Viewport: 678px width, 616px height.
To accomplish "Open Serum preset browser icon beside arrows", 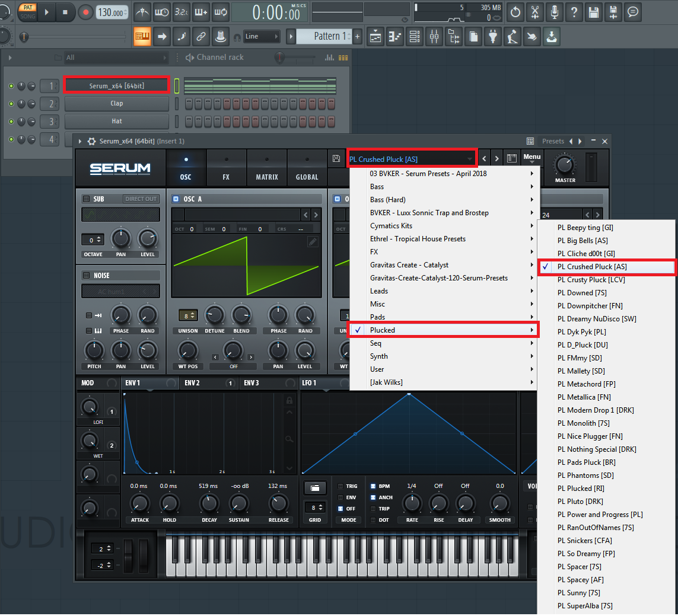I will [x=511, y=159].
